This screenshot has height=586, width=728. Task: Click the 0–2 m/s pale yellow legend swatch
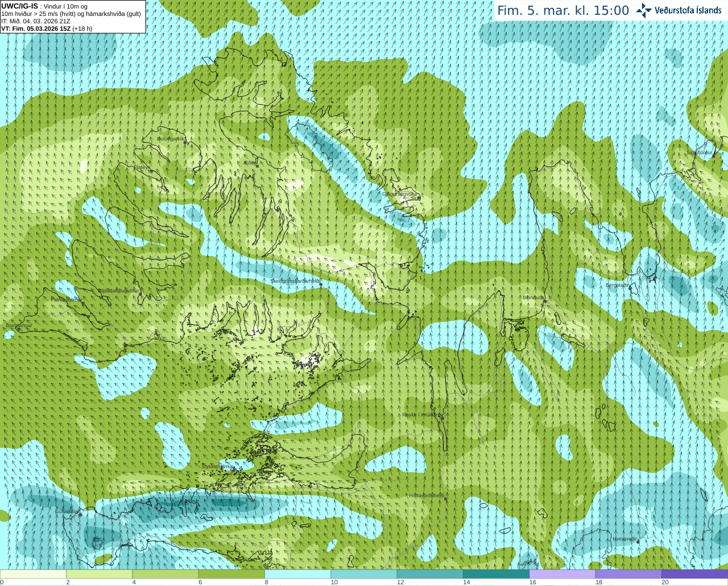point(33,574)
